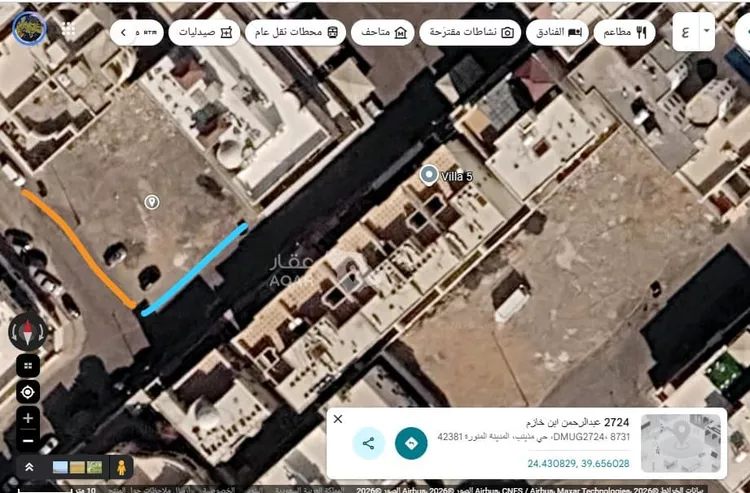
Task: Select the محطات نقل عام transit chip
Action: pyautogui.click(x=295, y=33)
